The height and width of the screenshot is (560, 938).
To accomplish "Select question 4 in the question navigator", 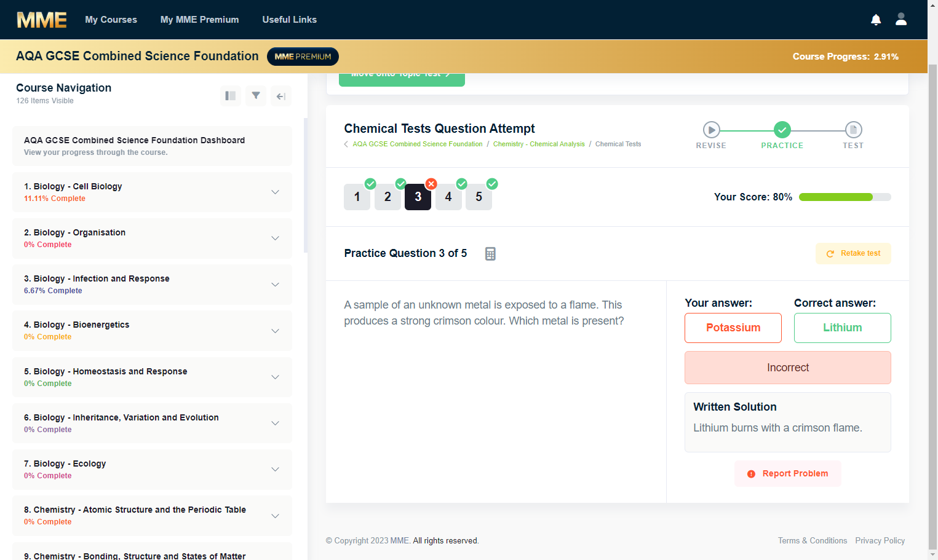I will [448, 197].
